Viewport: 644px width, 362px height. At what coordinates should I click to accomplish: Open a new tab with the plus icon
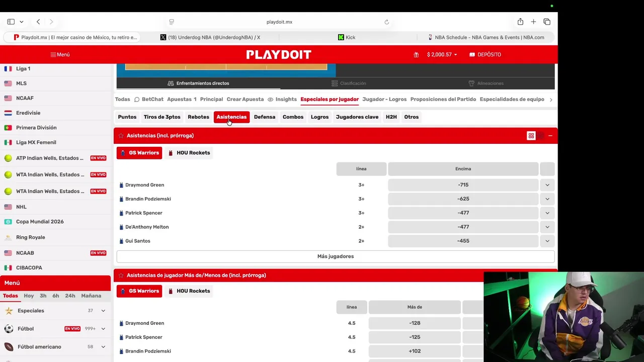[x=533, y=22]
